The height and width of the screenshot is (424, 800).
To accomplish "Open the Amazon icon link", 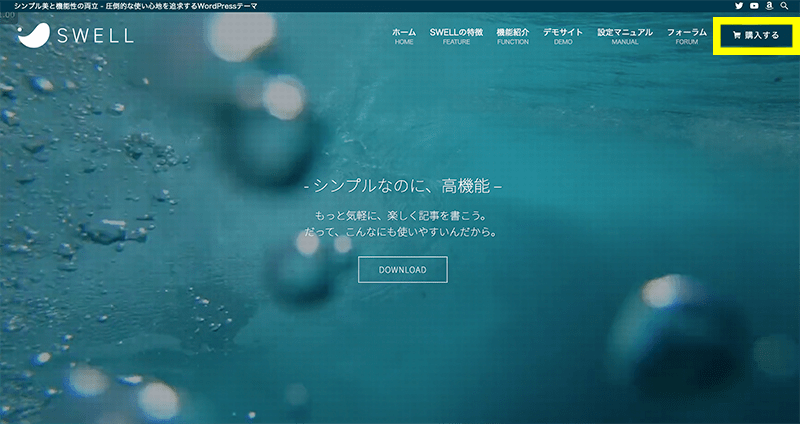I will point(769,6).
